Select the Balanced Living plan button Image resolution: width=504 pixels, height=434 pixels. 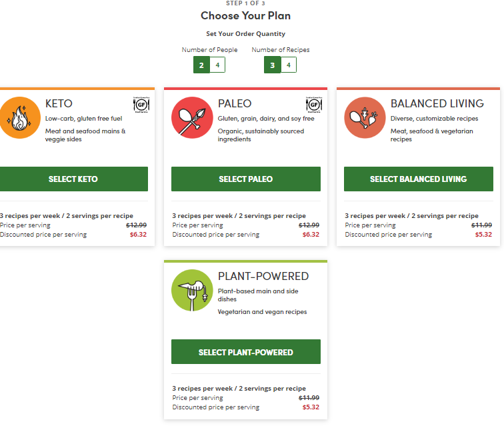point(419,179)
